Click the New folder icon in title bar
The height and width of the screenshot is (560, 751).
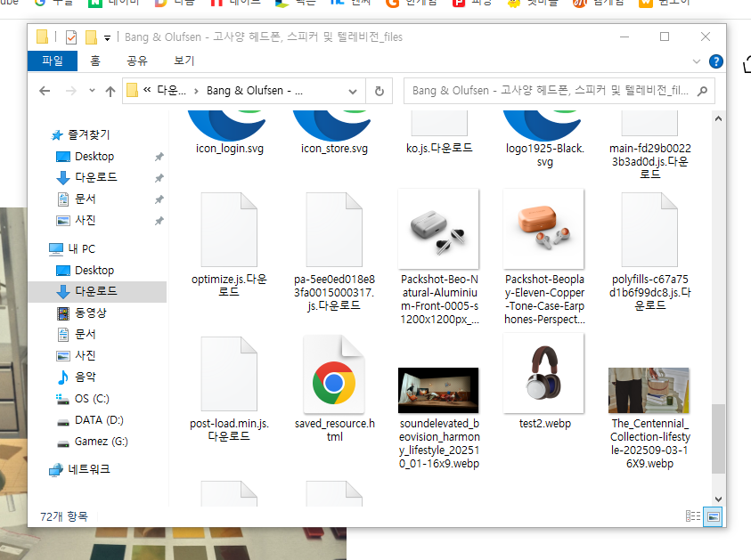click(x=91, y=37)
